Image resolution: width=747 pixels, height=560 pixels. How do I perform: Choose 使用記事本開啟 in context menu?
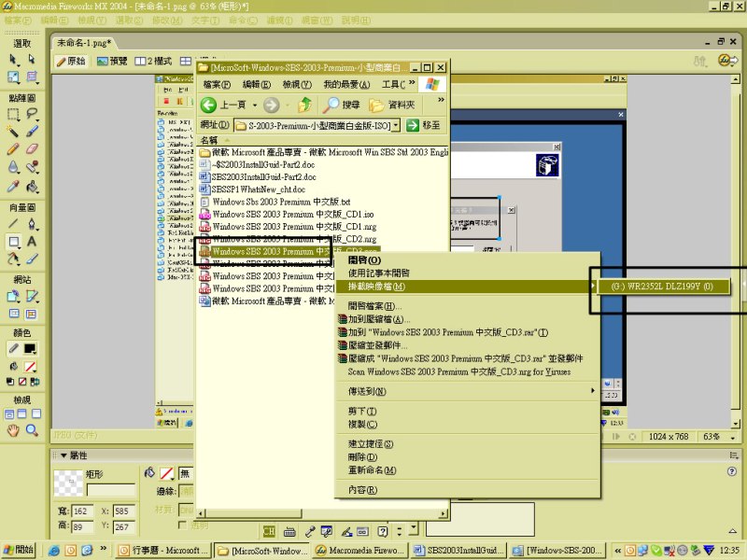pos(379,273)
